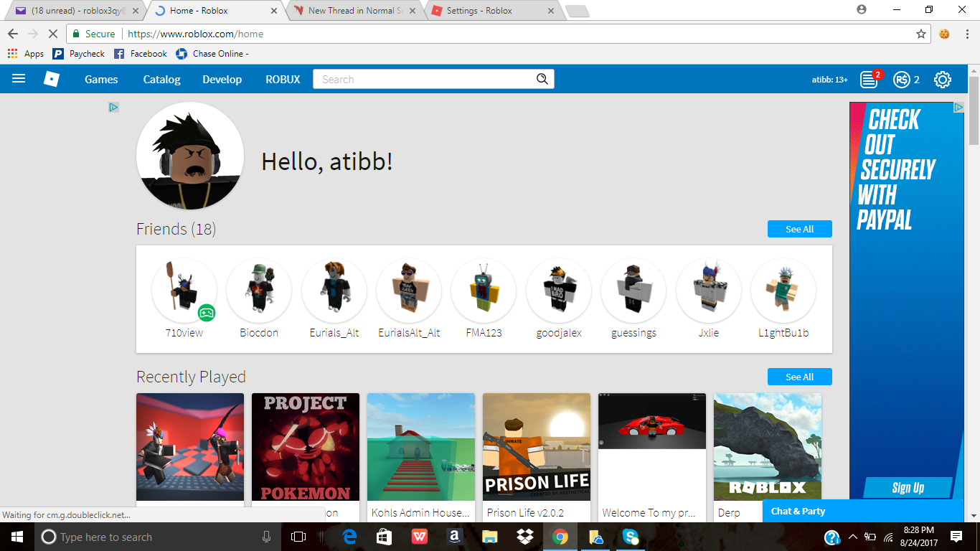Open Chrome with the taskbar icon
Image resolution: width=980 pixels, height=551 pixels.
[560, 536]
